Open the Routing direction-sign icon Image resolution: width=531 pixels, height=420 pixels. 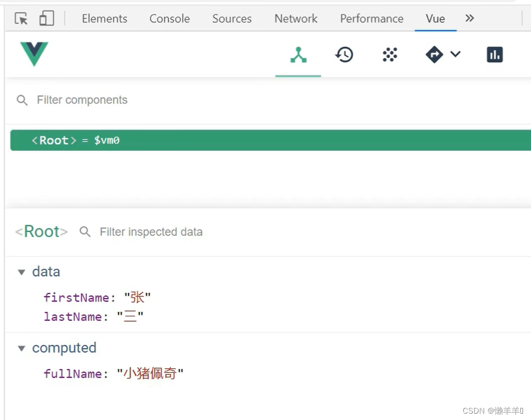435,54
